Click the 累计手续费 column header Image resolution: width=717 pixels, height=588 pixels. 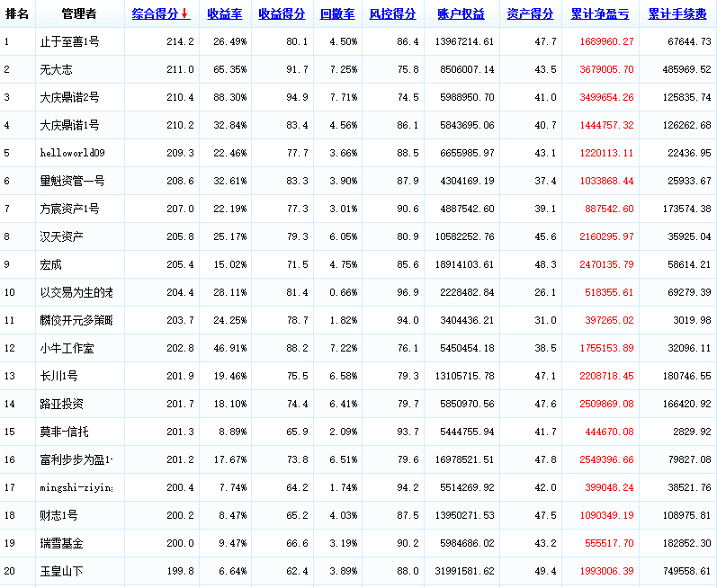pos(677,14)
